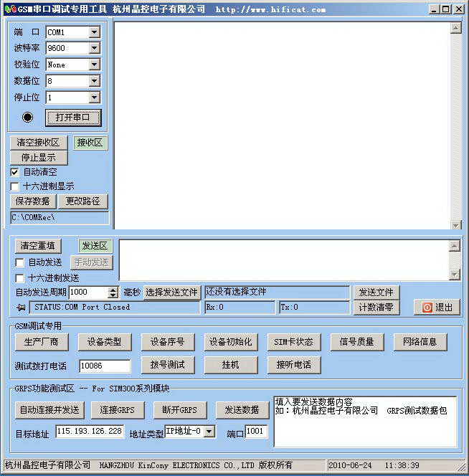Image resolution: width=469 pixels, height=476 pixels.
Task: Click the SIM卡状态 button
Action: coord(293,342)
